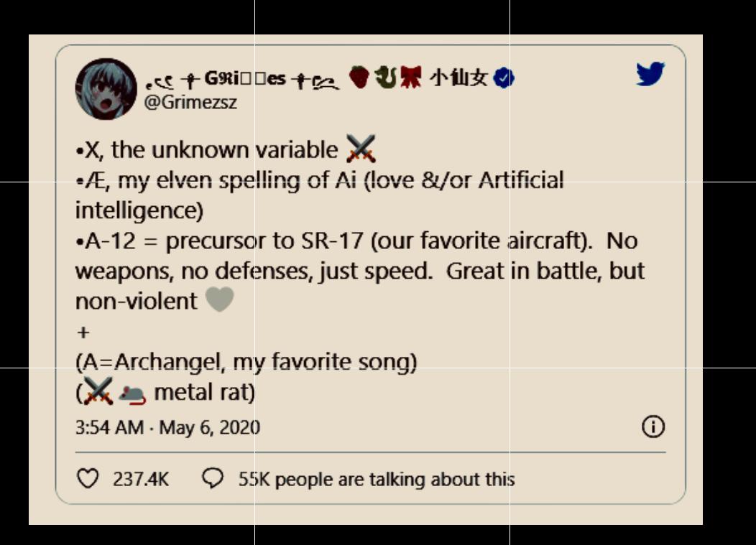Click the dragon emoji in the display name

[385, 77]
